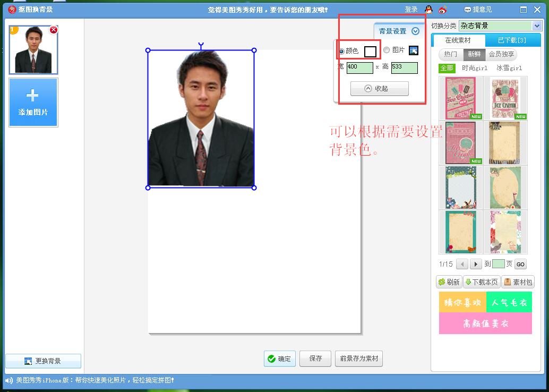Click the 添加图片 add image tile
The width and height of the screenshot is (549, 392).
tap(33, 103)
